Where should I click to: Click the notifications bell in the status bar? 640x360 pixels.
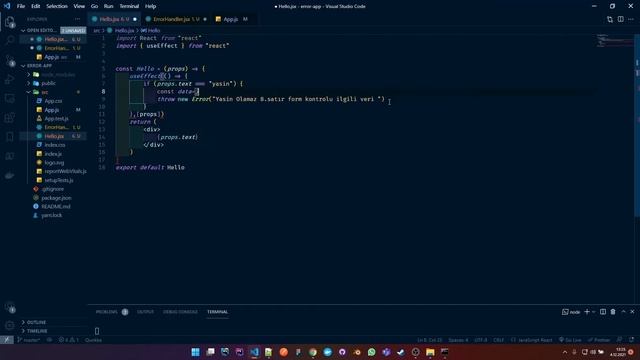point(631,340)
